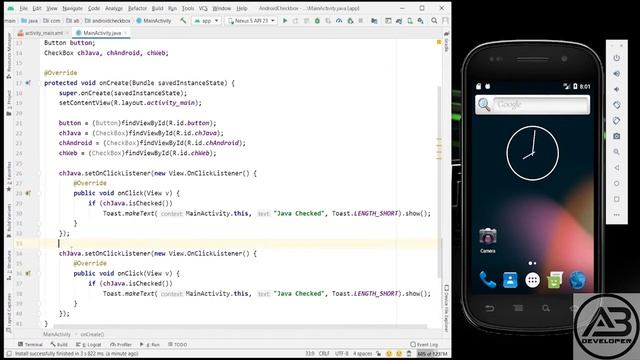Click the gutter override icon beside onCreate
Viewport: 640px width, 360px height.
point(28,83)
